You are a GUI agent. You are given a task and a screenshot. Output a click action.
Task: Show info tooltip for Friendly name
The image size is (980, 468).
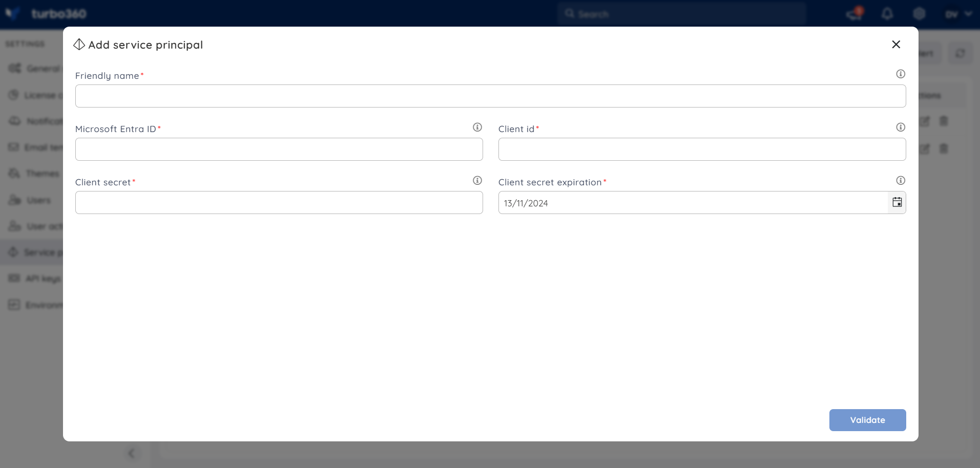tap(900, 74)
